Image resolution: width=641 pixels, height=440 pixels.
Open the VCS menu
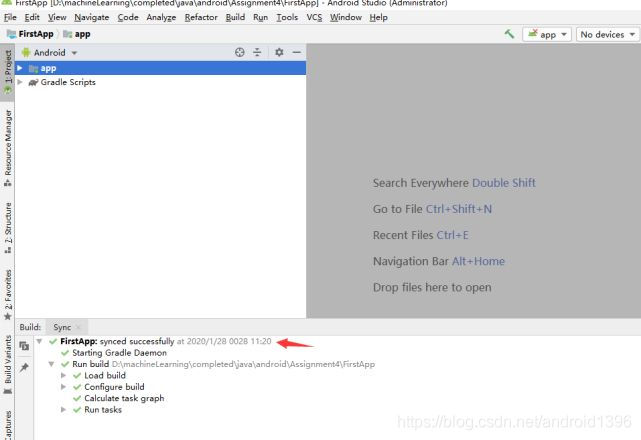[314, 17]
